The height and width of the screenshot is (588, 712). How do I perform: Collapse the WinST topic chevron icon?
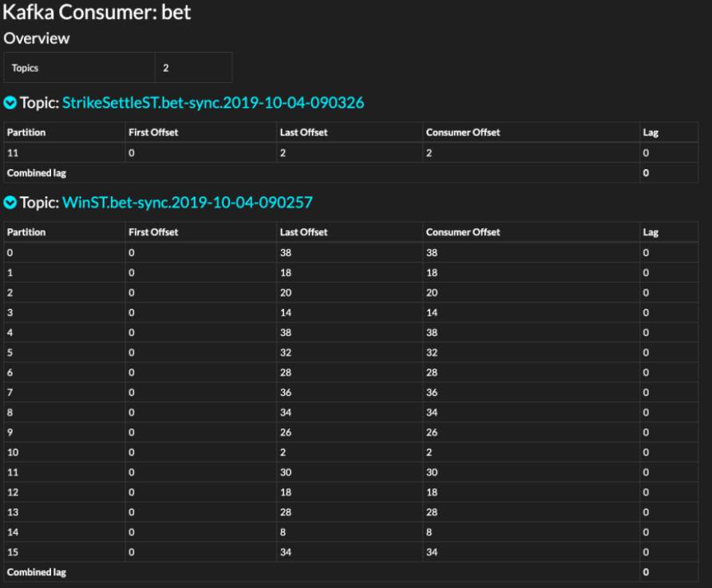tap(10, 203)
